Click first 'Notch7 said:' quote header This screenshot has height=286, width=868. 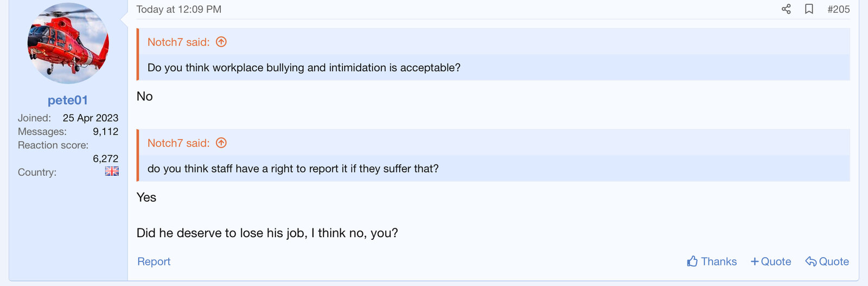(178, 42)
